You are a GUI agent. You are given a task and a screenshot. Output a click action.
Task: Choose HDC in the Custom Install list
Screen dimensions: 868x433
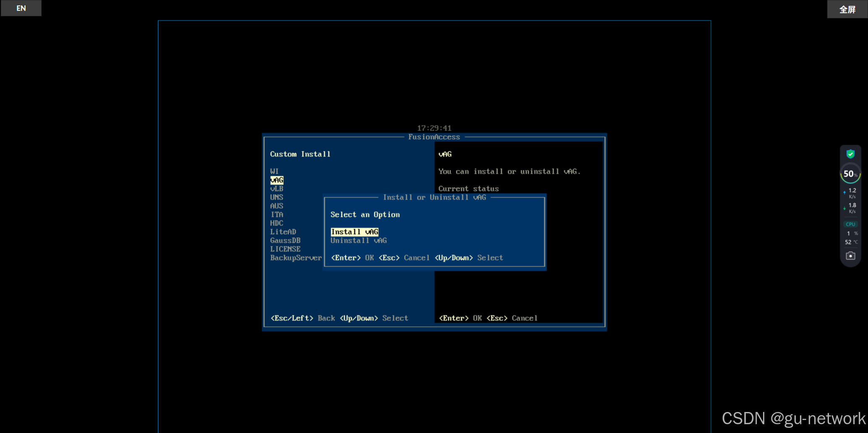(277, 223)
